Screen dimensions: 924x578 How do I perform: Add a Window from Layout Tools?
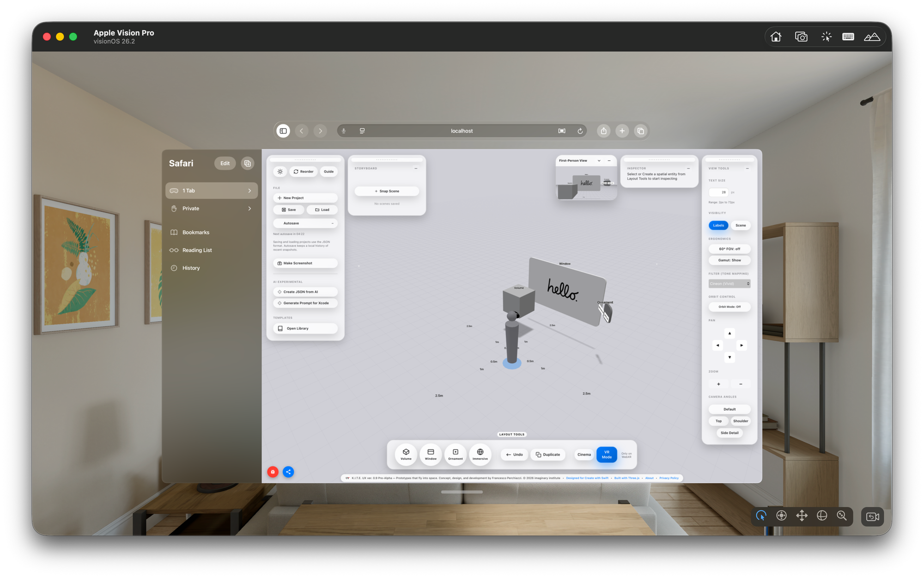click(431, 454)
